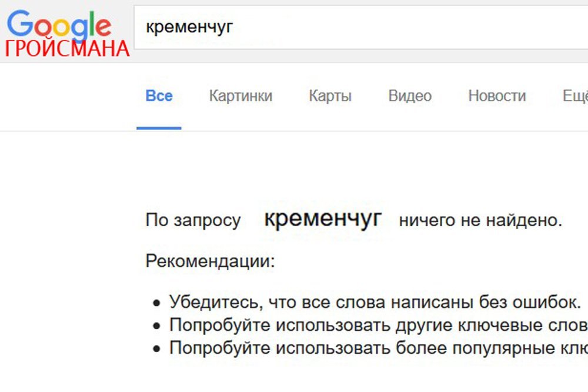Click the bold кременчуг term in the results message

point(324,220)
